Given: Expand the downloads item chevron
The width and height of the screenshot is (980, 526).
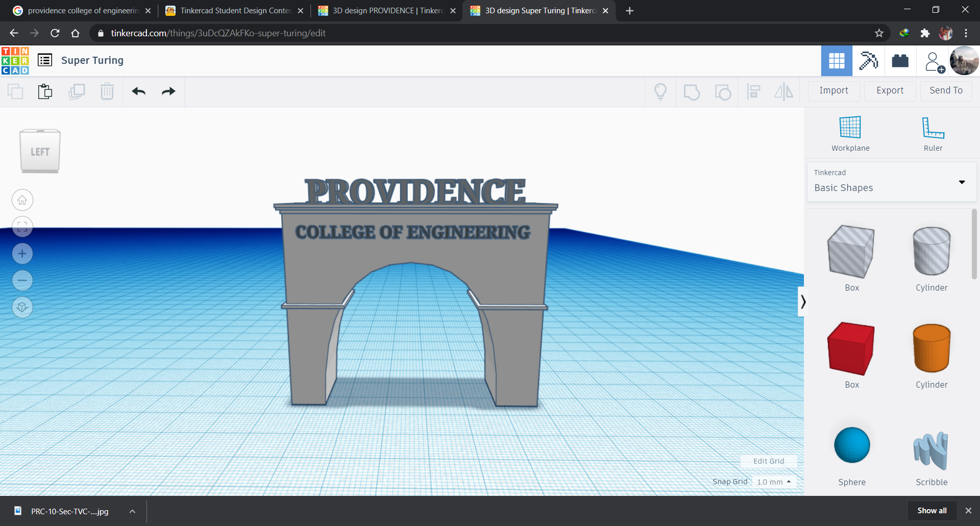Looking at the screenshot, I should [132, 511].
